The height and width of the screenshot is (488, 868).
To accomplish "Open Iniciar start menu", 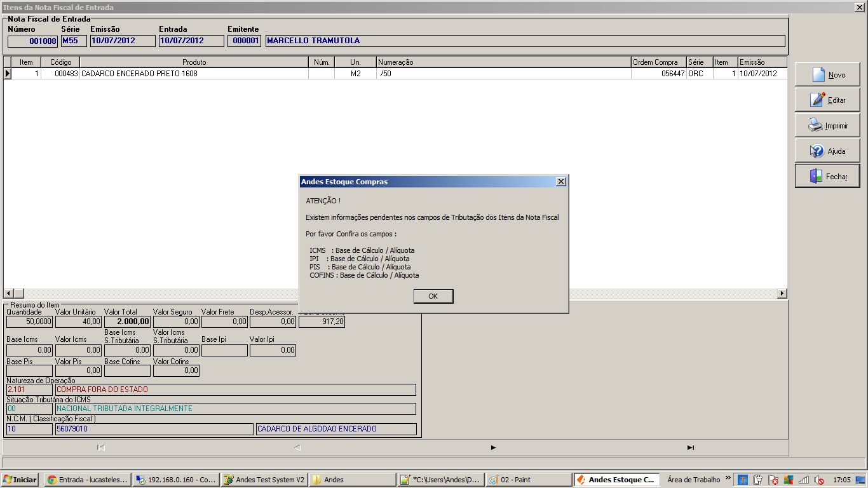I will (20, 480).
